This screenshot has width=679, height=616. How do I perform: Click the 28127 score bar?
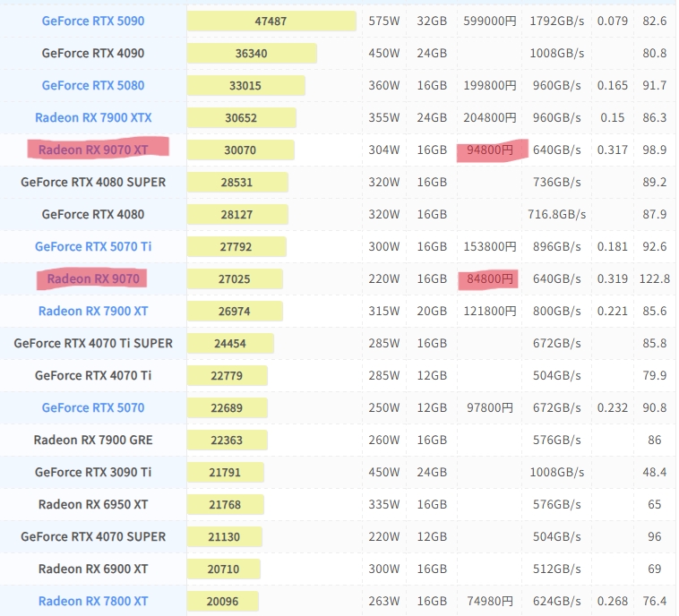[x=237, y=214]
